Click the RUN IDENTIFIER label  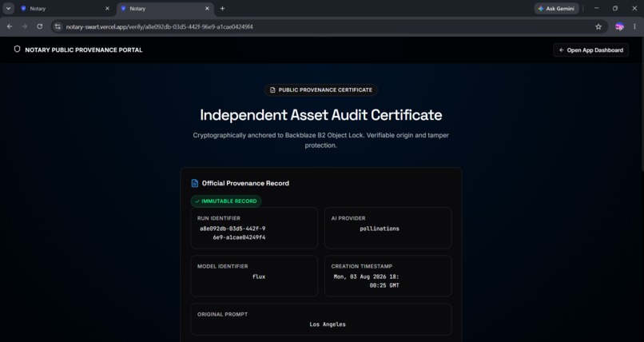[218, 218]
